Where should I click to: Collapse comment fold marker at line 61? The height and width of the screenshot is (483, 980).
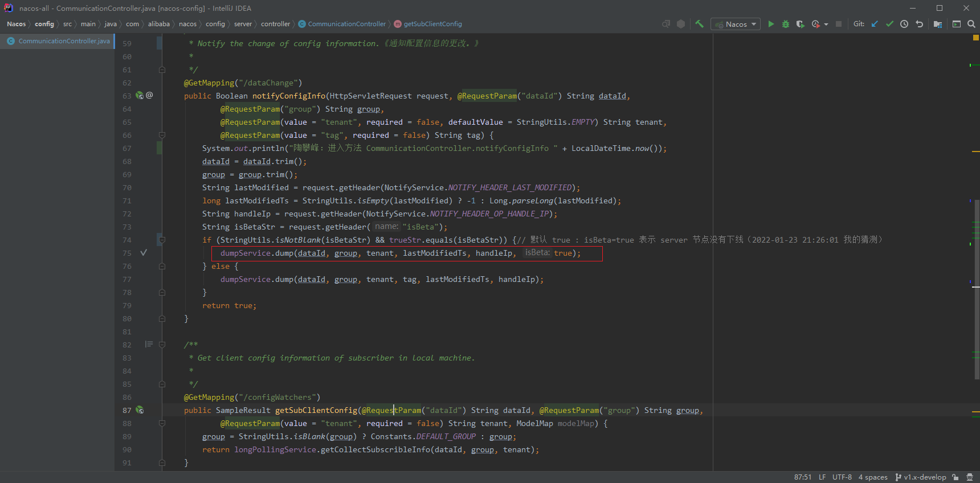click(162, 69)
